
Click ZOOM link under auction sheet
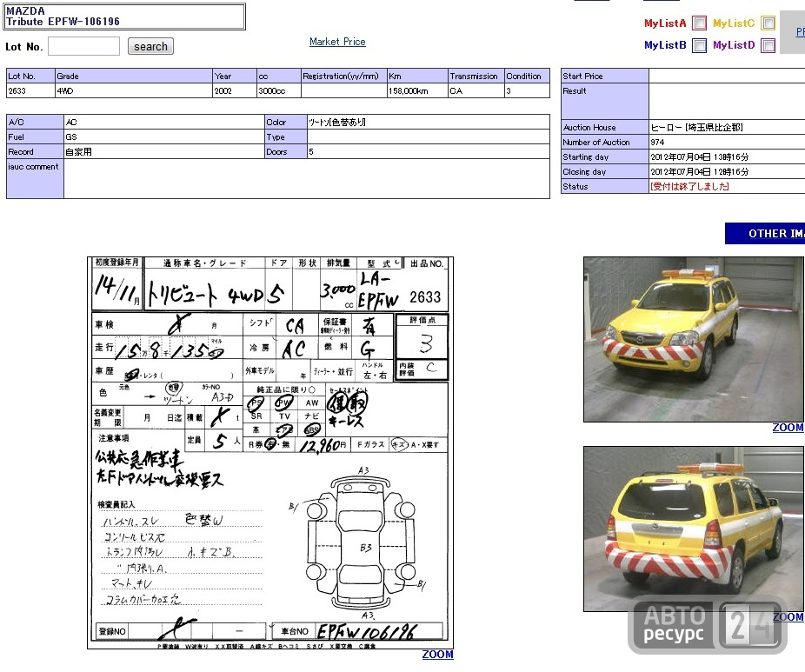coord(437,655)
